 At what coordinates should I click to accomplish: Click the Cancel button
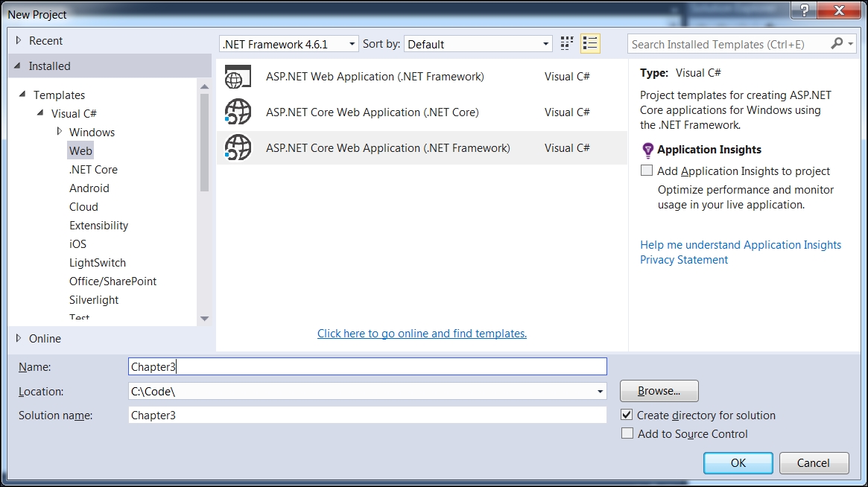pyautogui.click(x=814, y=462)
